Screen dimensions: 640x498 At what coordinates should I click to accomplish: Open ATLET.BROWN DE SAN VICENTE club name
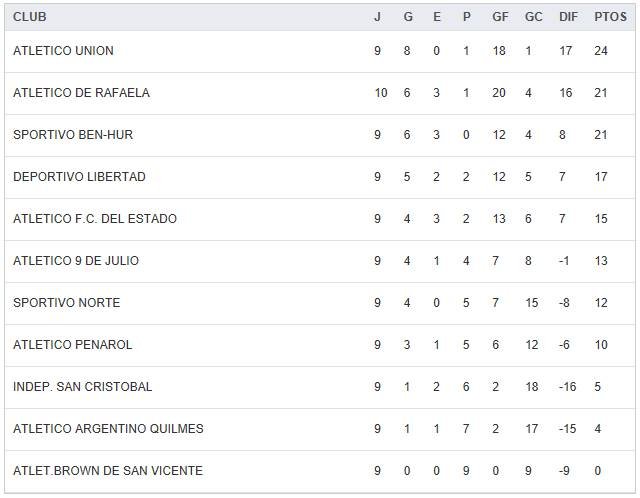click(x=108, y=471)
